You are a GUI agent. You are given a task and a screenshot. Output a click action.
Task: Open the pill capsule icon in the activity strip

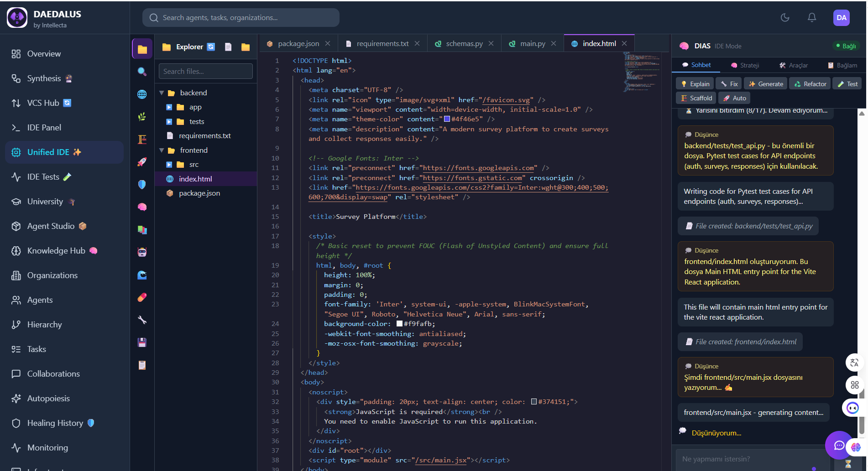pyautogui.click(x=142, y=297)
